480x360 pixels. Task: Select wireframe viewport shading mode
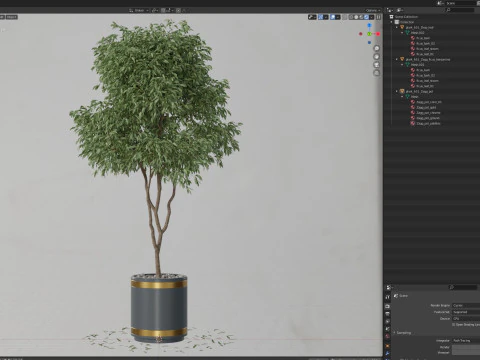[x=351, y=17]
